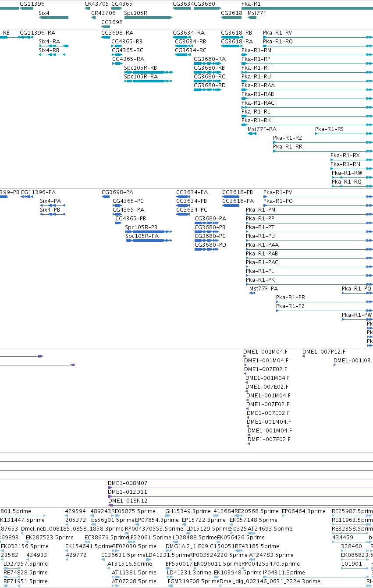Open the Mst77F gene label
This screenshot has width=373, height=588.
[x=257, y=13]
